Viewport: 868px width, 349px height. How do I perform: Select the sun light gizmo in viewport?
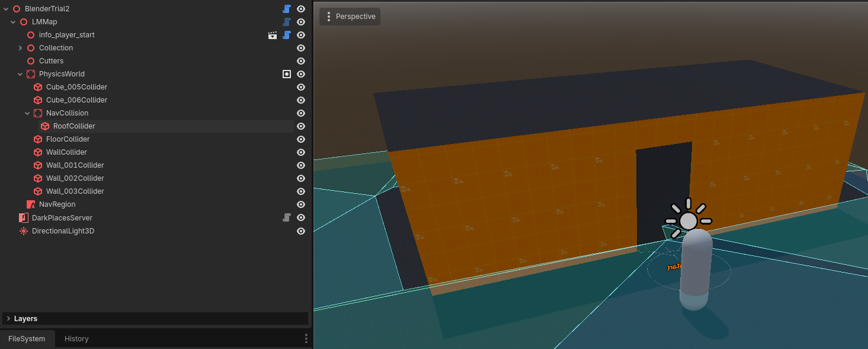point(688,220)
